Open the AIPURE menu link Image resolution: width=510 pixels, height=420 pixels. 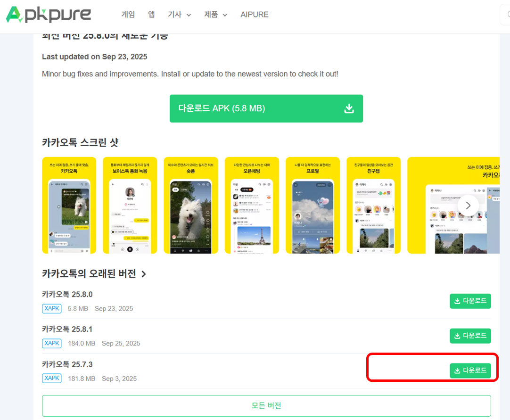(x=255, y=15)
